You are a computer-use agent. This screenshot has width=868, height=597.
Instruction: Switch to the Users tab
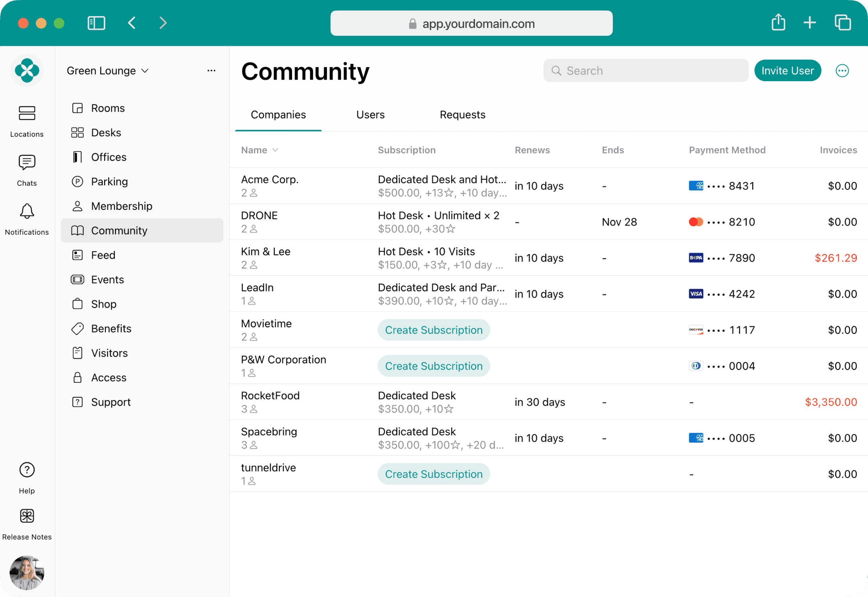click(x=371, y=115)
